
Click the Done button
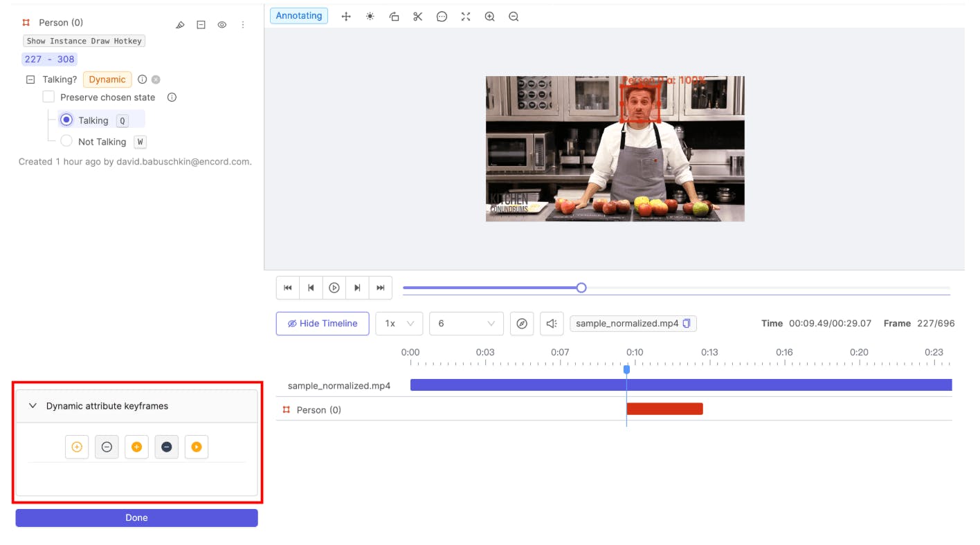pyautogui.click(x=136, y=517)
